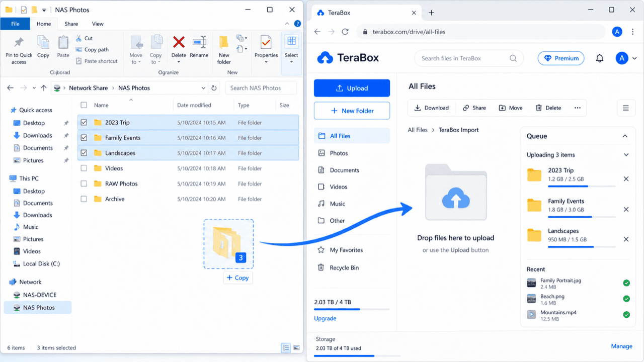The width and height of the screenshot is (644, 362).
Task: Cancel the Landscapes upload
Action: click(x=626, y=240)
